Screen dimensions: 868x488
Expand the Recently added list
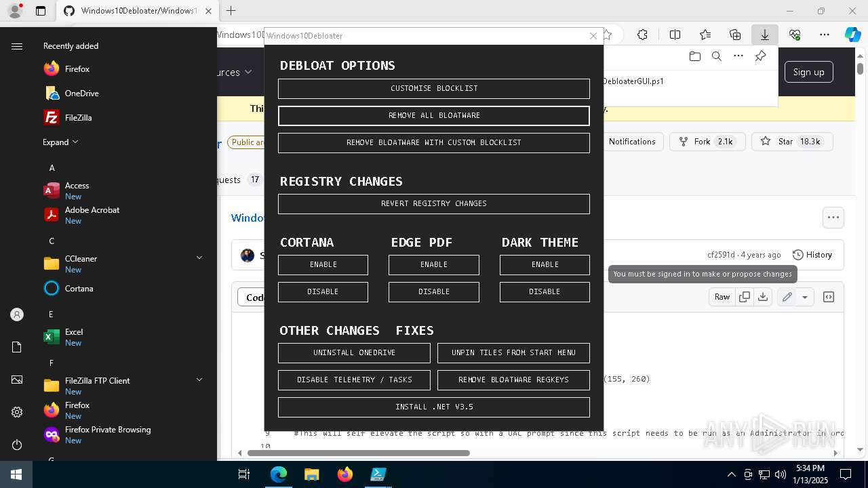point(60,142)
